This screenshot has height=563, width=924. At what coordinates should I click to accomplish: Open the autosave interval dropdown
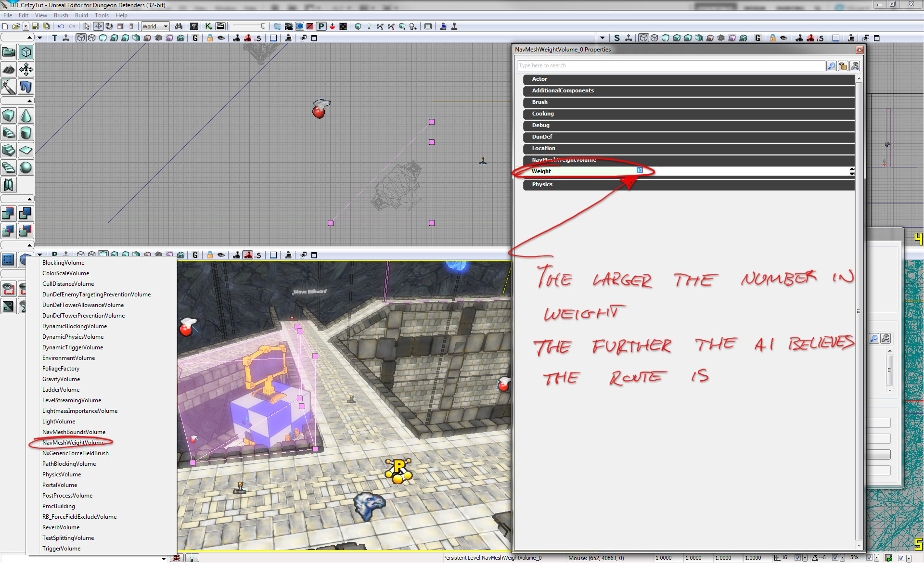pos(909,558)
